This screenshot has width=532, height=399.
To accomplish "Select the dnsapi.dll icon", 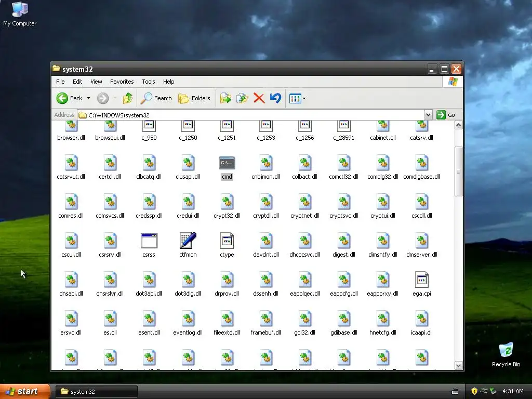I will tap(71, 280).
